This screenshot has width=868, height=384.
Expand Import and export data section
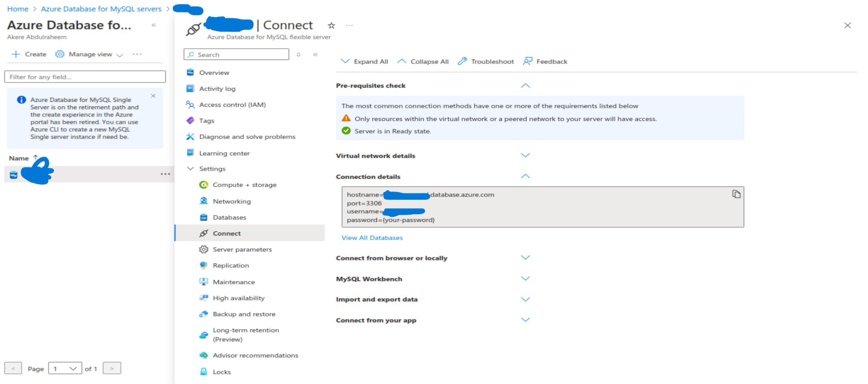tap(525, 299)
